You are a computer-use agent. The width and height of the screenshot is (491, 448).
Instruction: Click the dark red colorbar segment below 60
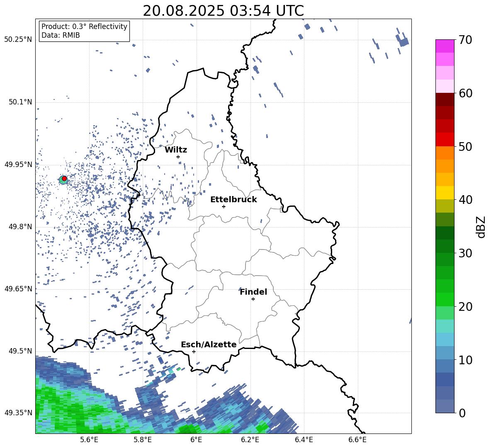tap(445, 99)
